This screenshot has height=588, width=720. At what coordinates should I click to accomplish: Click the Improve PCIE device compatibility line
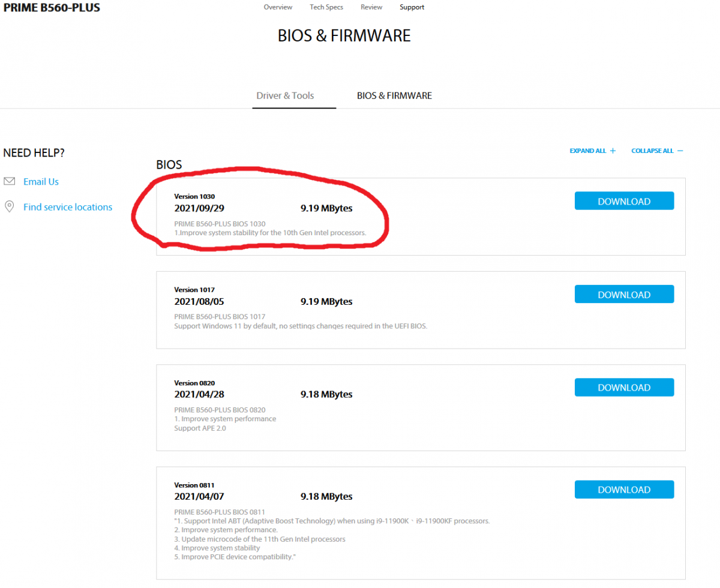[x=235, y=557]
